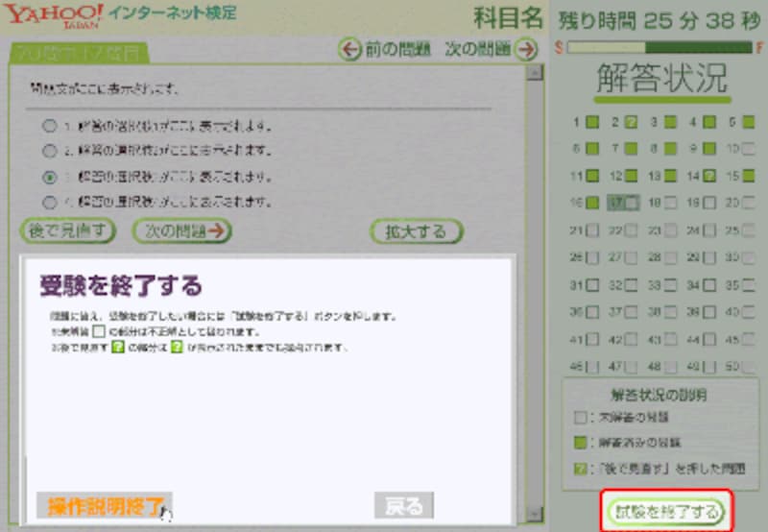Open review-marked question 2 in status grid
The width and height of the screenshot is (768, 532).
click(x=632, y=122)
